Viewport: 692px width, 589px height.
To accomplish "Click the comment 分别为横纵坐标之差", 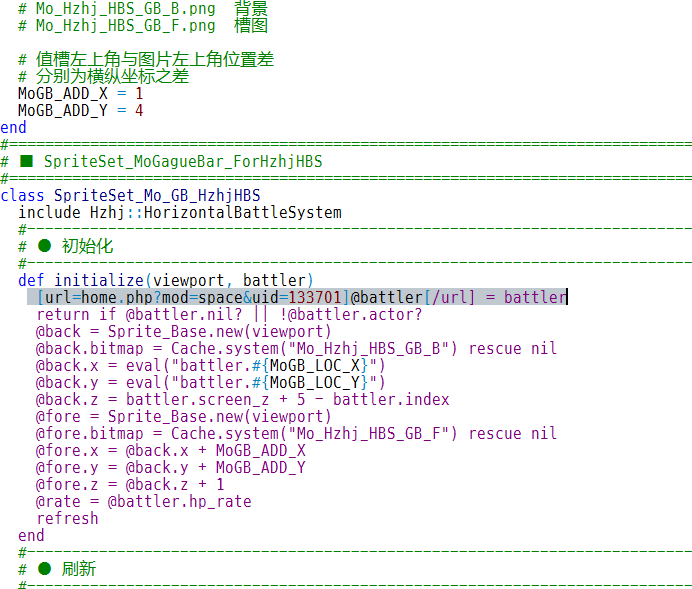I will coord(104,76).
